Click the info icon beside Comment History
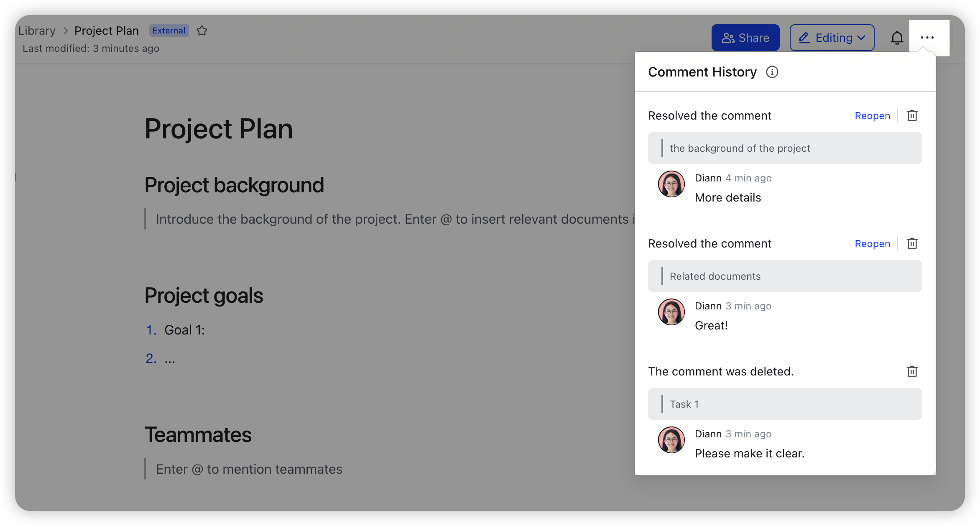The image size is (980, 526). pos(772,72)
